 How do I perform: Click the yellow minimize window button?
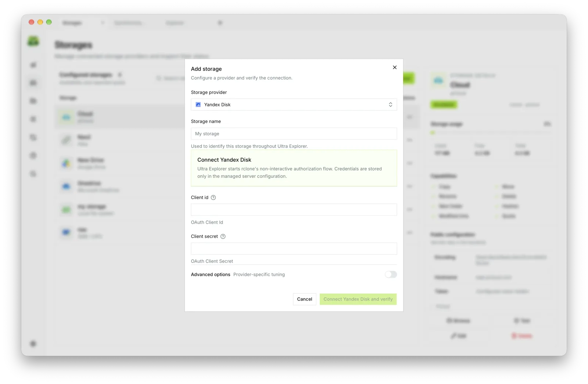pyautogui.click(x=40, y=22)
